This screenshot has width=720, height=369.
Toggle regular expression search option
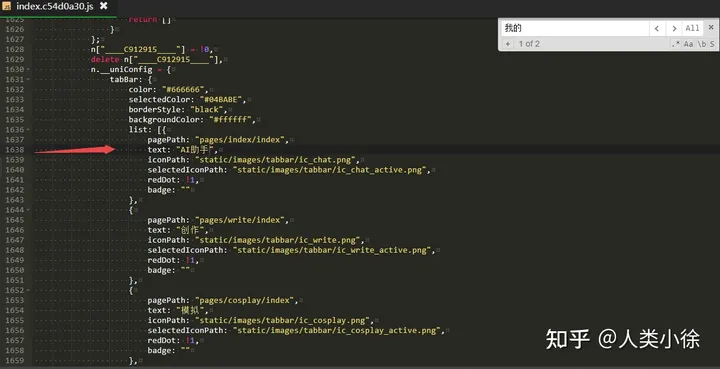tap(675, 44)
